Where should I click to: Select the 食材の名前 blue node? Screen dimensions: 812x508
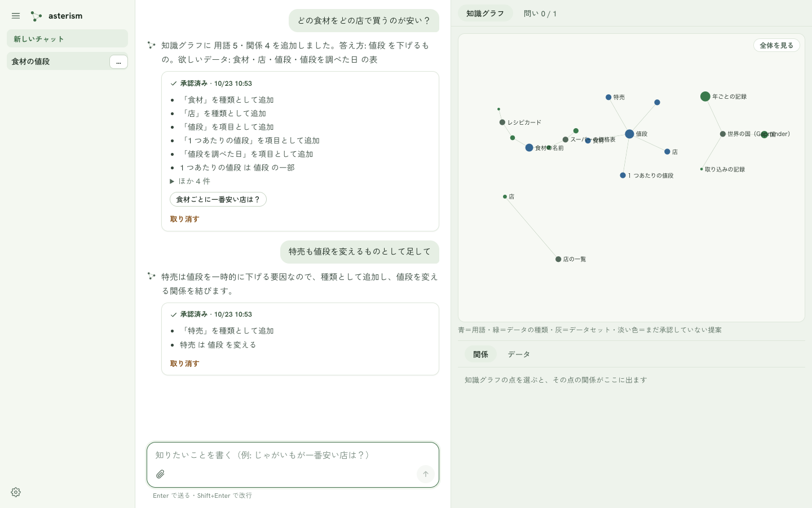[529, 148]
